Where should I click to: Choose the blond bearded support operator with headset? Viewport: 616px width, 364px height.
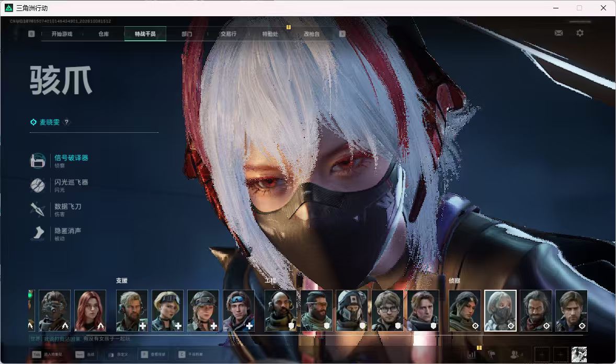coord(132,311)
